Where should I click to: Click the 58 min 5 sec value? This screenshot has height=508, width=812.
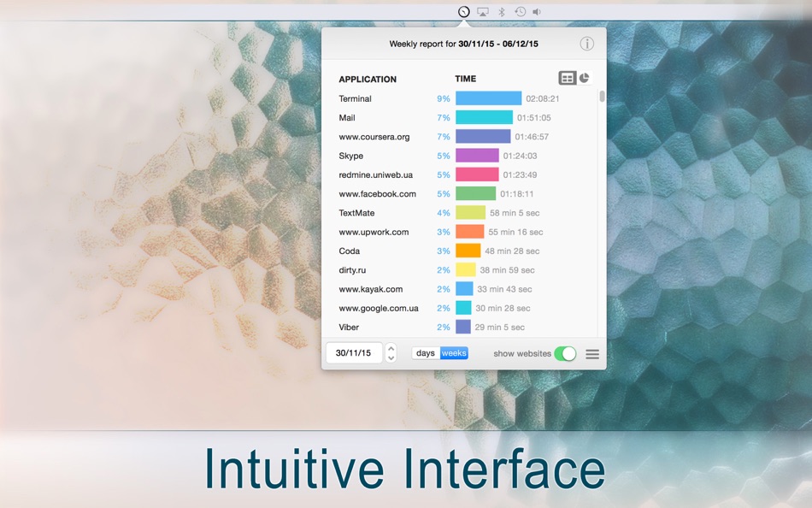pos(515,213)
